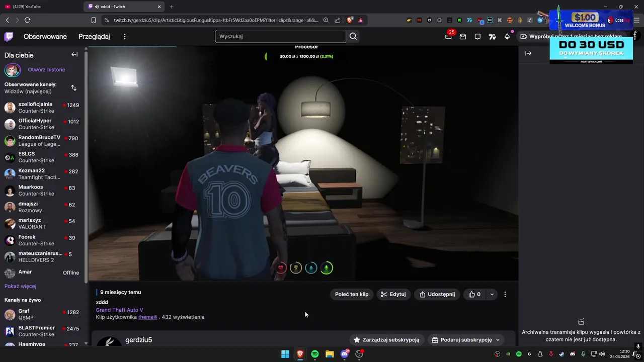Expand more channels with Pokaż więcej

[x=20, y=286]
